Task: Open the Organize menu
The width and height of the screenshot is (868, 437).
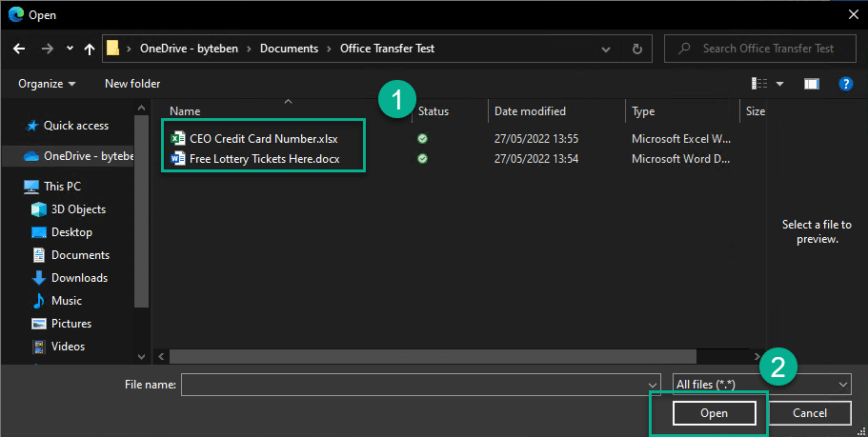Action: [x=47, y=84]
